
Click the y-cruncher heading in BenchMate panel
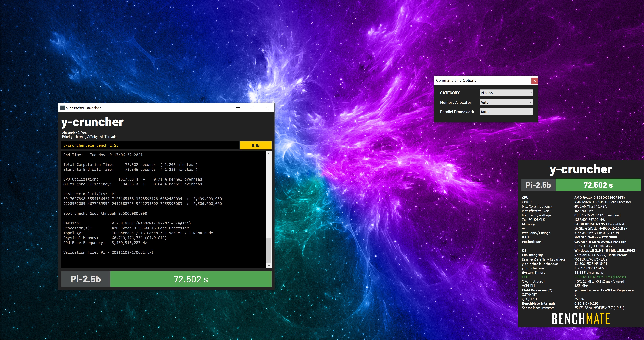(x=581, y=170)
